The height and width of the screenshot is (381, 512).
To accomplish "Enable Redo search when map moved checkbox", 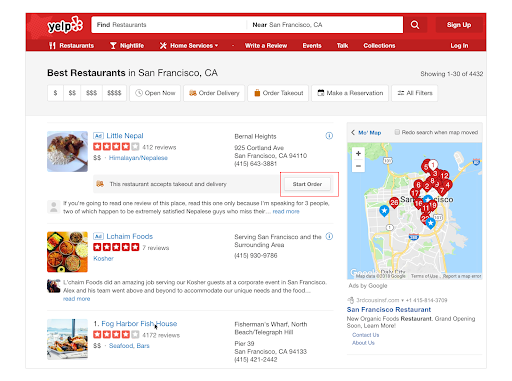I will (x=397, y=132).
